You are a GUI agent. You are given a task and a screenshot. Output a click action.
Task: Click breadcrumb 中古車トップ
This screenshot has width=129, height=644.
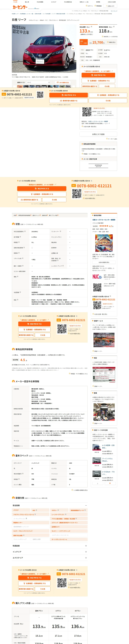15,14
